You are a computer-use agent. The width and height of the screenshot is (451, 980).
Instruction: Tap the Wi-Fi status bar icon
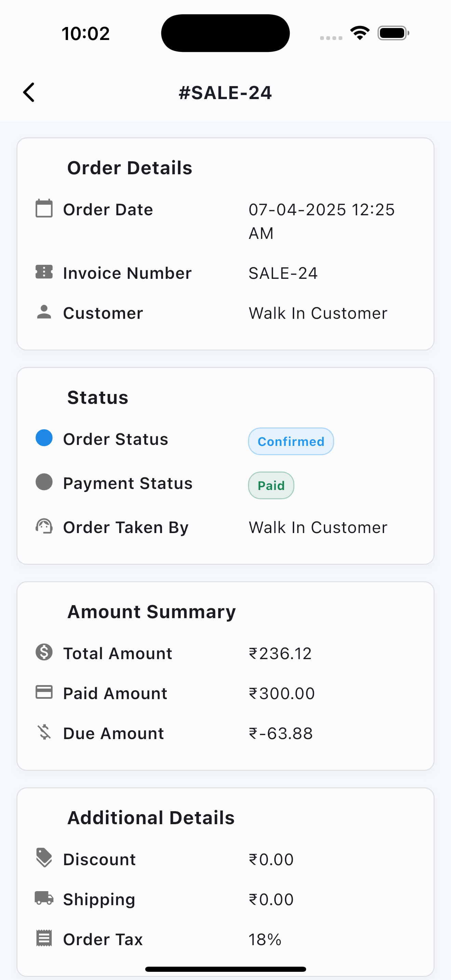point(360,33)
